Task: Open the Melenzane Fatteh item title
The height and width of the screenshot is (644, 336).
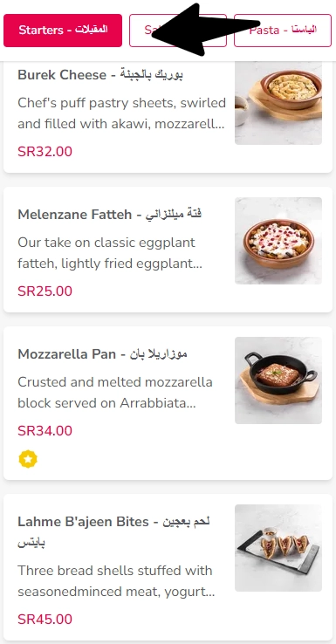Action: click(x=109, y=215)
